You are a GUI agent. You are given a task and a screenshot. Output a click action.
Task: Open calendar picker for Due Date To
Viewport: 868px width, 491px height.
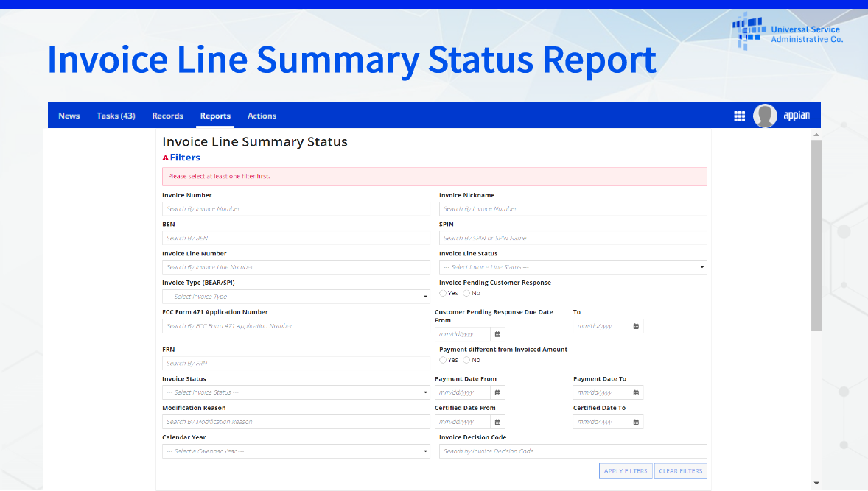[x=636, y=326]
